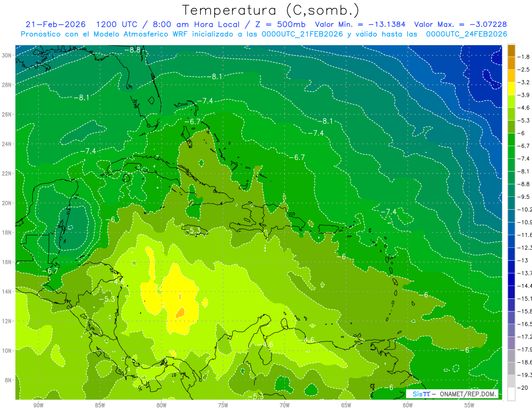Click the '18N' latitude label
Viewport: 532px width, 411px height.
7,232
